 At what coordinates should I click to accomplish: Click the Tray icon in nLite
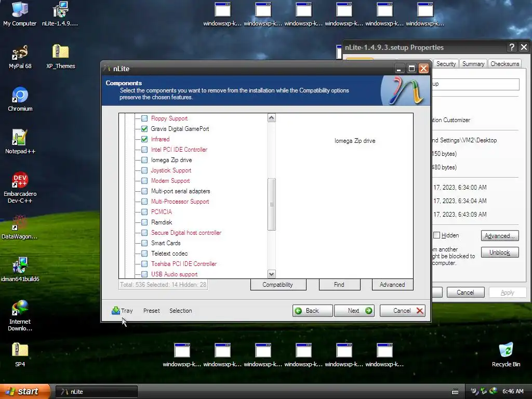click(122, 311)
